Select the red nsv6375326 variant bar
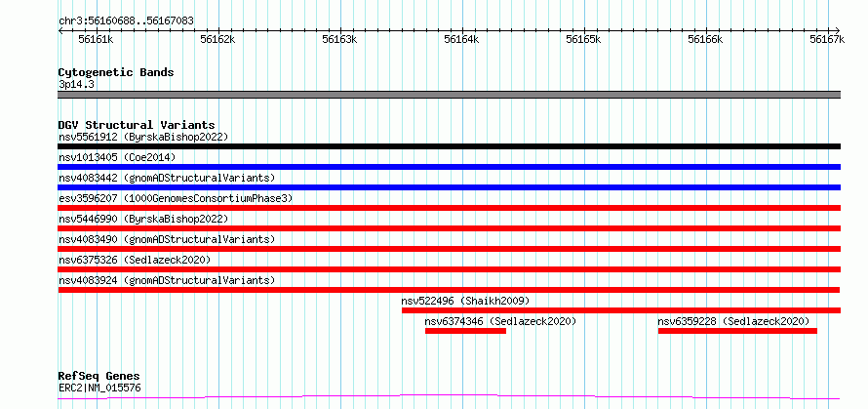This screenshot has height=409, width=868. [x=449, y=269]
